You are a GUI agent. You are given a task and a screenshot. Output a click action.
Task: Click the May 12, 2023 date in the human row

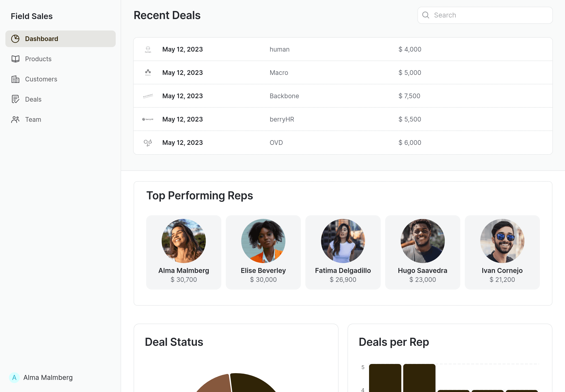[183, 49]
